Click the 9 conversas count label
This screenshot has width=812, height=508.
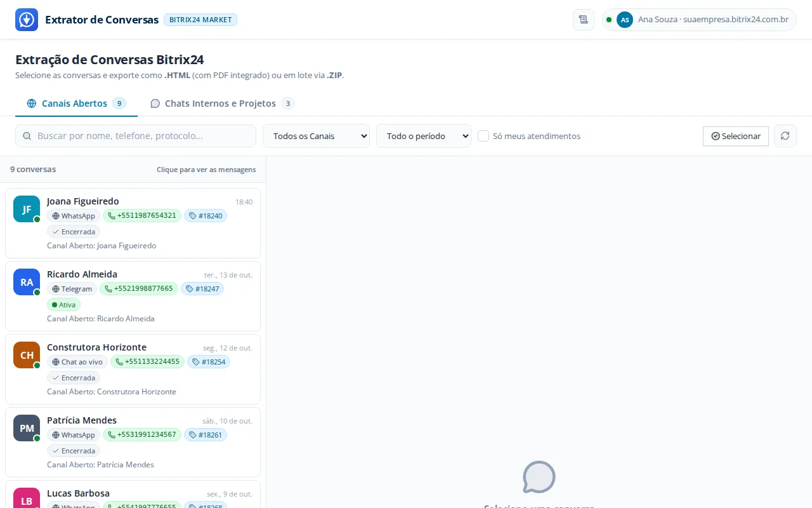(33, 170)
